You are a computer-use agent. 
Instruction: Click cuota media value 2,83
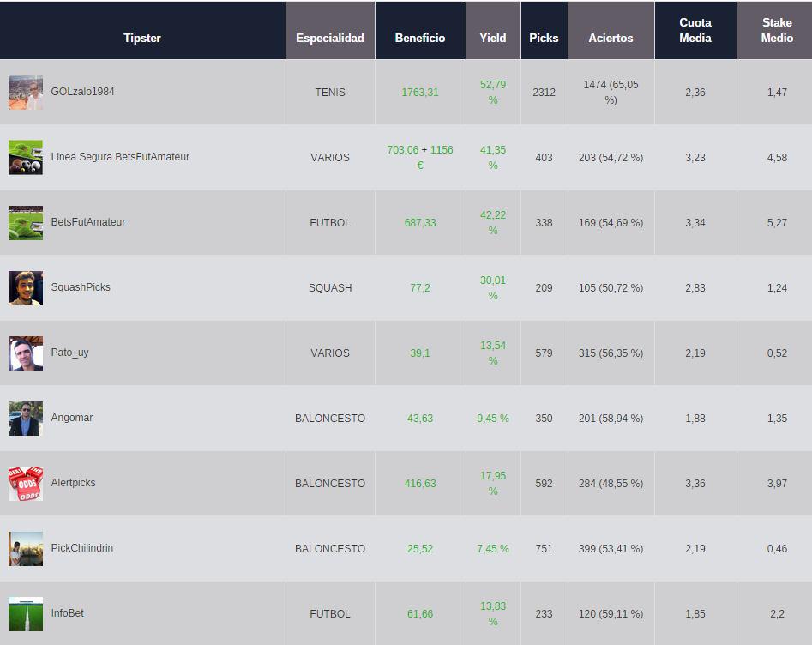point(695,288)
